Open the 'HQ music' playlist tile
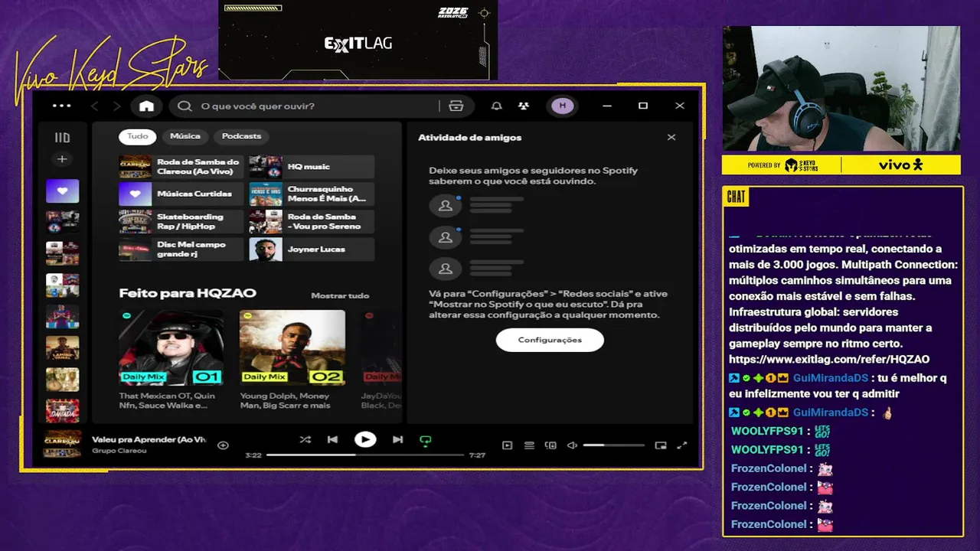 pos(312,167)
